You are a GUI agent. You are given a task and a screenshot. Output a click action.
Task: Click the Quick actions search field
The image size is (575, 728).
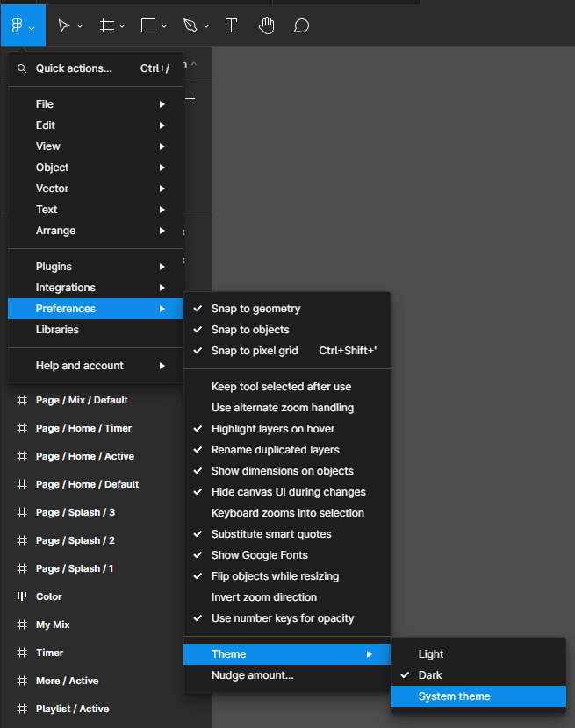(x=74, y=68)
